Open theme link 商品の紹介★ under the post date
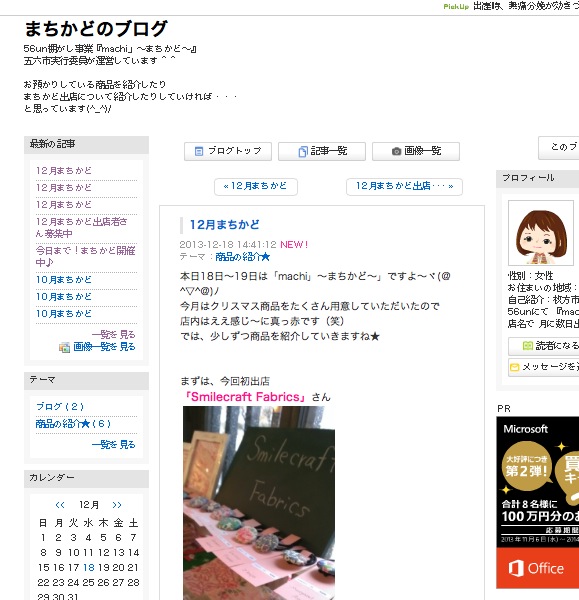 pyautogui.click(x=243, y=256)
